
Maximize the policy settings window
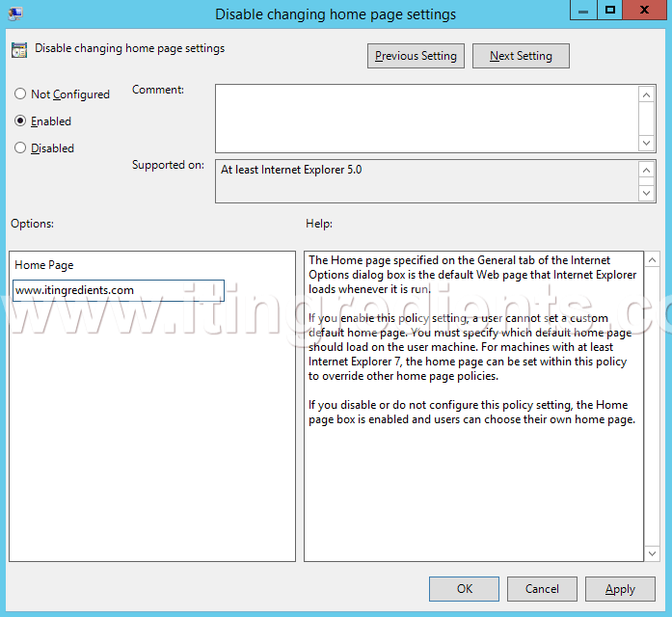pyautogui.click(x=609, y=11)
